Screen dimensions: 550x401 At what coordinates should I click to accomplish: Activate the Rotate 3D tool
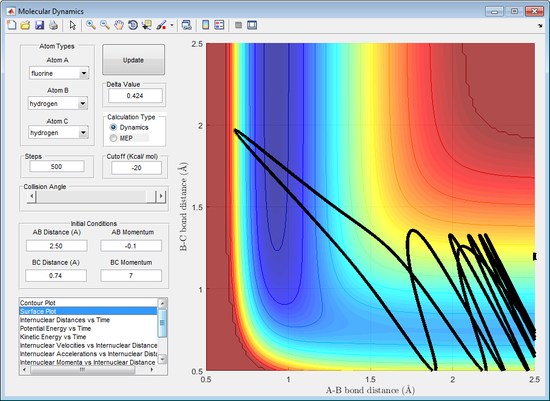(x=133, y=25)
